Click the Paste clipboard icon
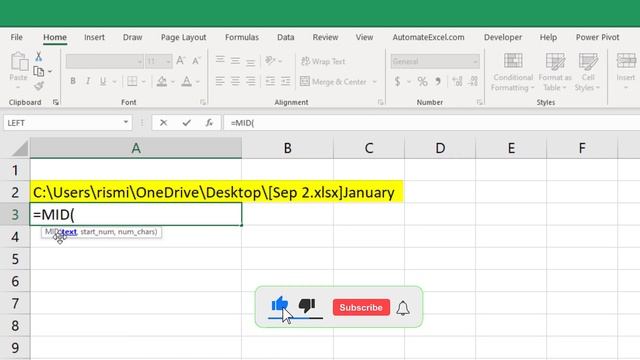This screenshot has height=360, width=640. tap(19, 62)
